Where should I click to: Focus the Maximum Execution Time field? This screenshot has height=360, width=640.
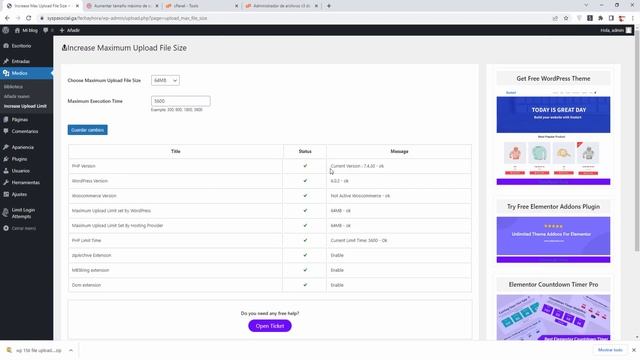180,101
